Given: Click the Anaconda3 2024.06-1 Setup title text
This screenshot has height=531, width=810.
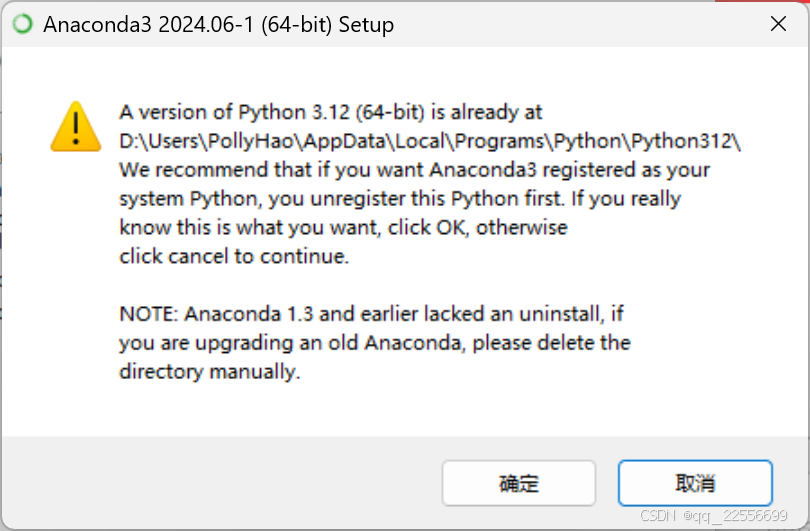Looking at the screenshot, I should tap(219, 25).
